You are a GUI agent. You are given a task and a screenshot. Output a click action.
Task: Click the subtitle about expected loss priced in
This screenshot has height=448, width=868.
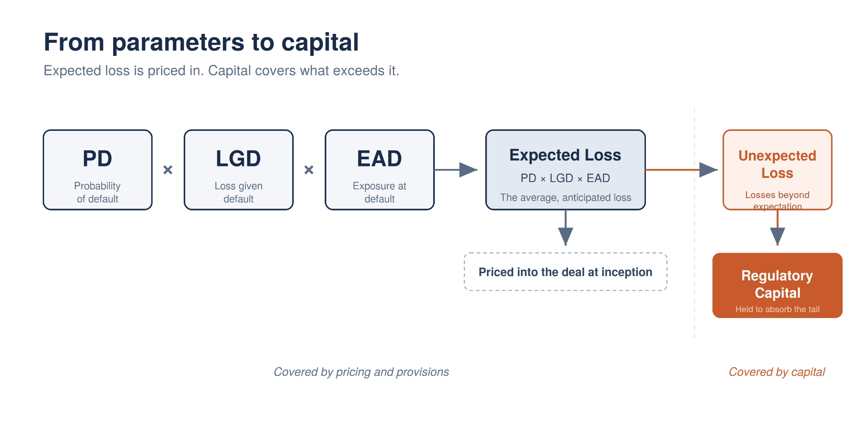tap(221, 71)
